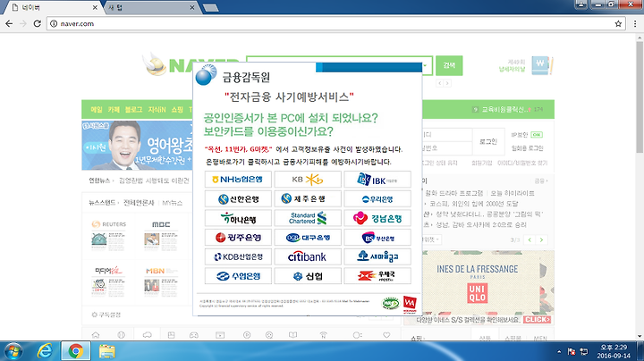This screenshot has height=361, width=644.
Task: Expand the search box dropdown arrow
Action: (x=425, y=65)
